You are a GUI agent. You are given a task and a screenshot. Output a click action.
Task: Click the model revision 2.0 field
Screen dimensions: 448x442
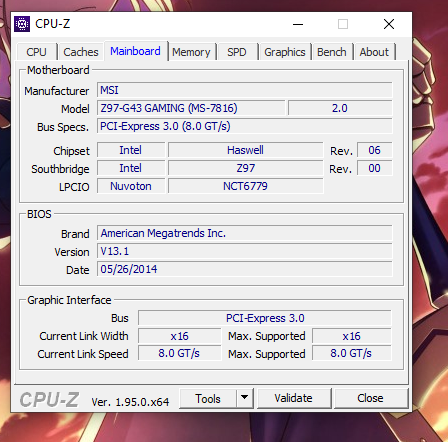click(x=340, y=108)
